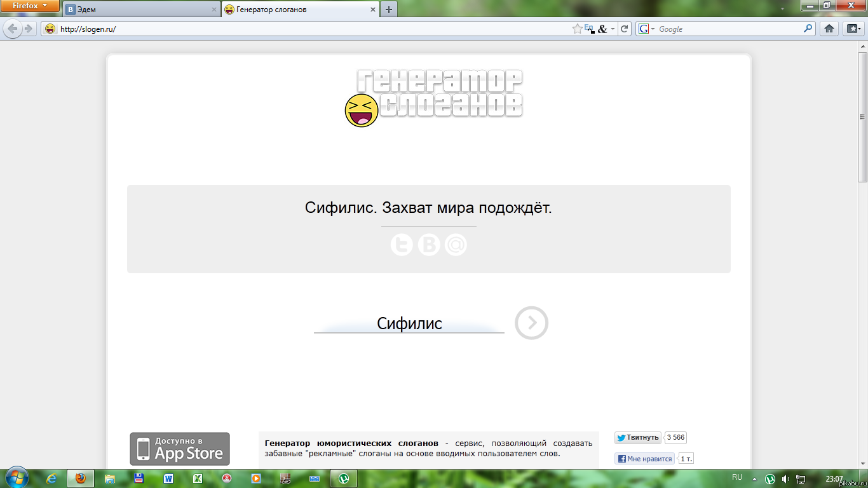This screenshot has height=488, width=868.
Task: Reload the page with the refresh icon
Action: click(625, 29)
